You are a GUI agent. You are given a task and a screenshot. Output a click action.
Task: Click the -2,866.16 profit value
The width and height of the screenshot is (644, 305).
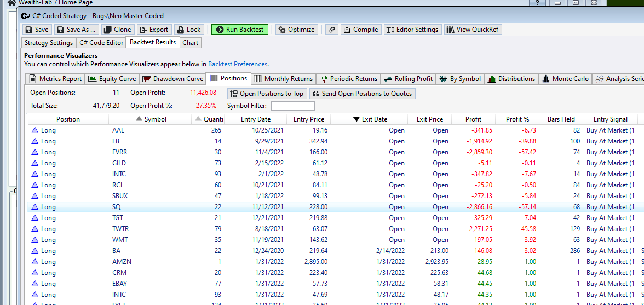[479, 207]
